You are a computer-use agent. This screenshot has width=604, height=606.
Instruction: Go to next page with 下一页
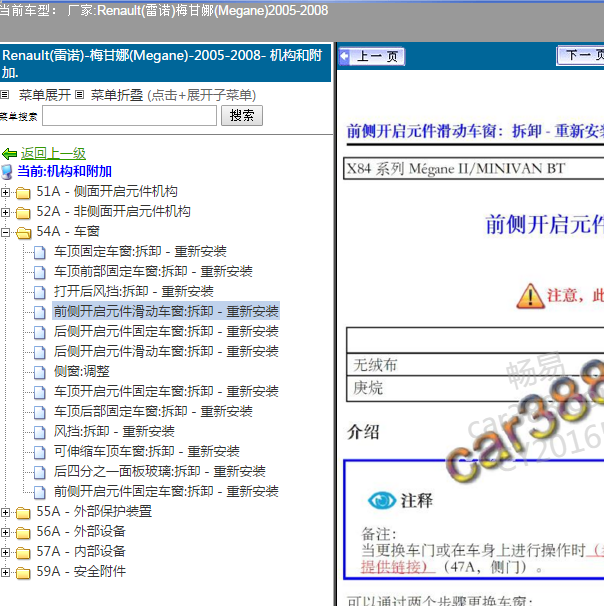coord(580,56)
